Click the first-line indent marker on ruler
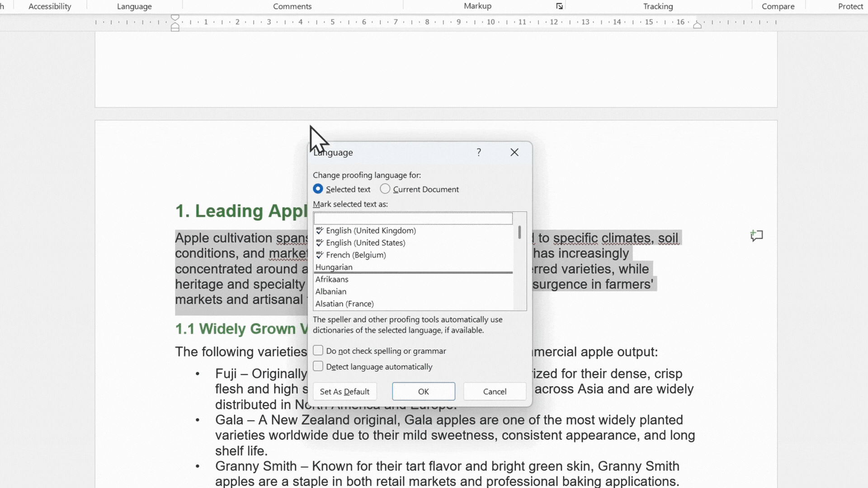868x488 pixels. 175,18
